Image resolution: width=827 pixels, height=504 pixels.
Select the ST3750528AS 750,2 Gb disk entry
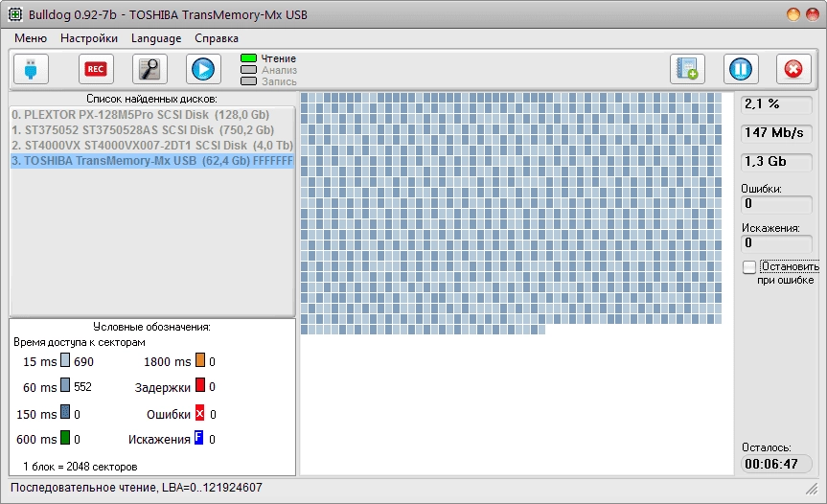pyautogui.click(x=152, y=130)
